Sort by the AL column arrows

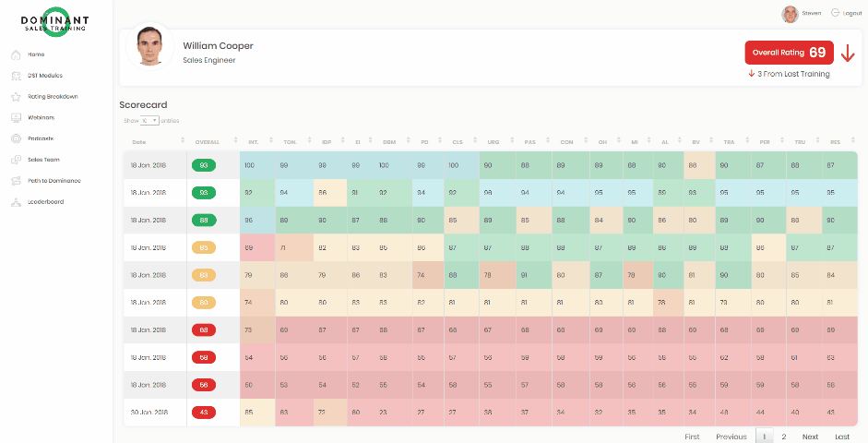point(679,141)
